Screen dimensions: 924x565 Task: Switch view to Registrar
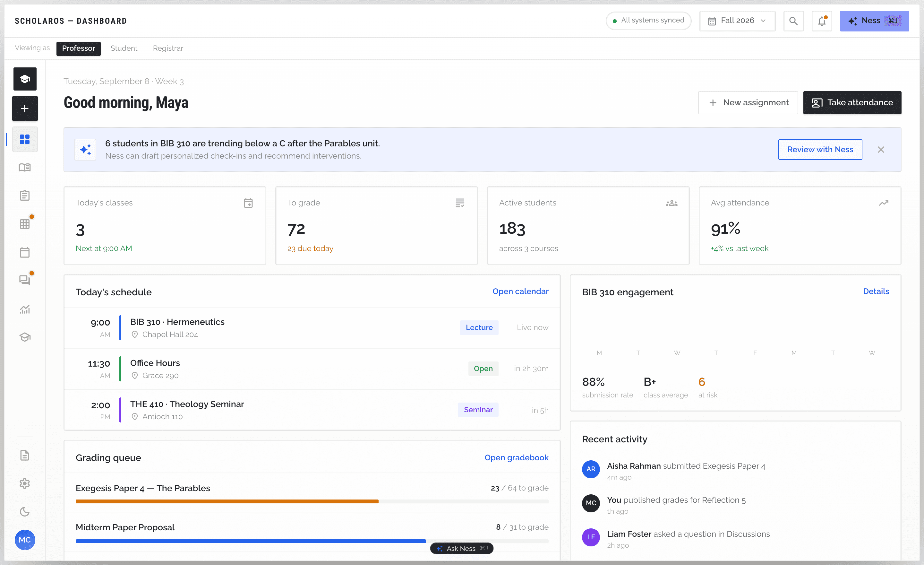point(168,48)
